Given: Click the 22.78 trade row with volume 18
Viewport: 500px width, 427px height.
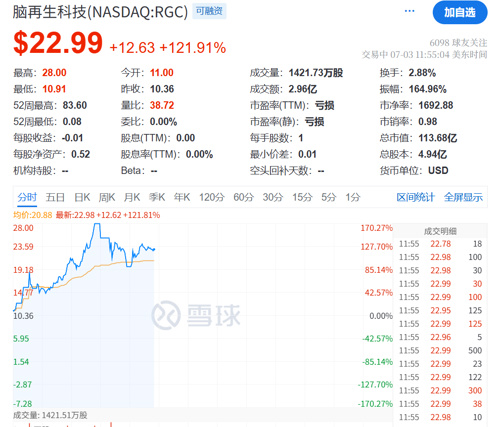Looking at the screenshot, I should pos(441,244).
